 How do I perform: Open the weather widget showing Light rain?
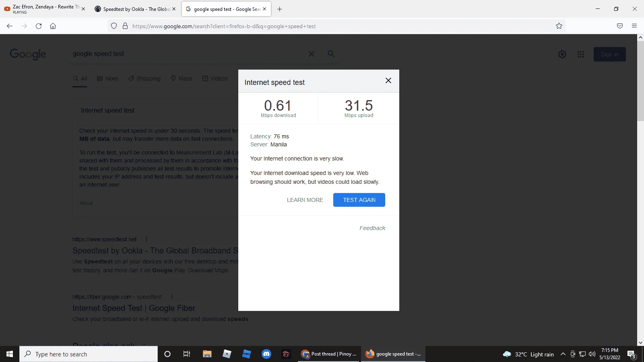click(x=528, y=354)
